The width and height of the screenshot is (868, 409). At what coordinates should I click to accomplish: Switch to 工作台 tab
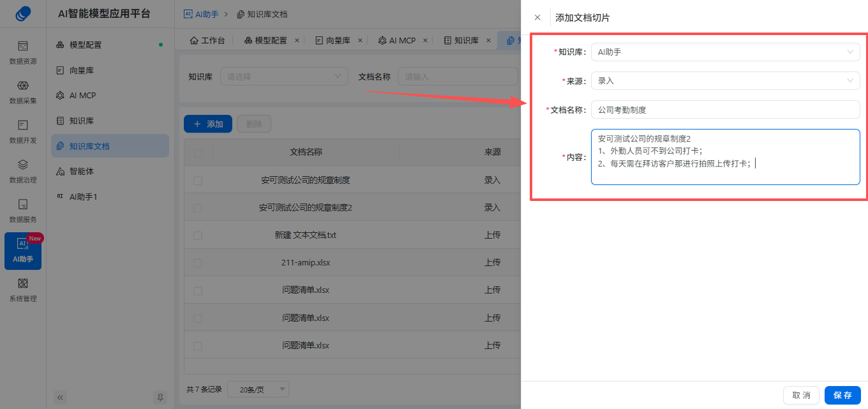[207, 40]
